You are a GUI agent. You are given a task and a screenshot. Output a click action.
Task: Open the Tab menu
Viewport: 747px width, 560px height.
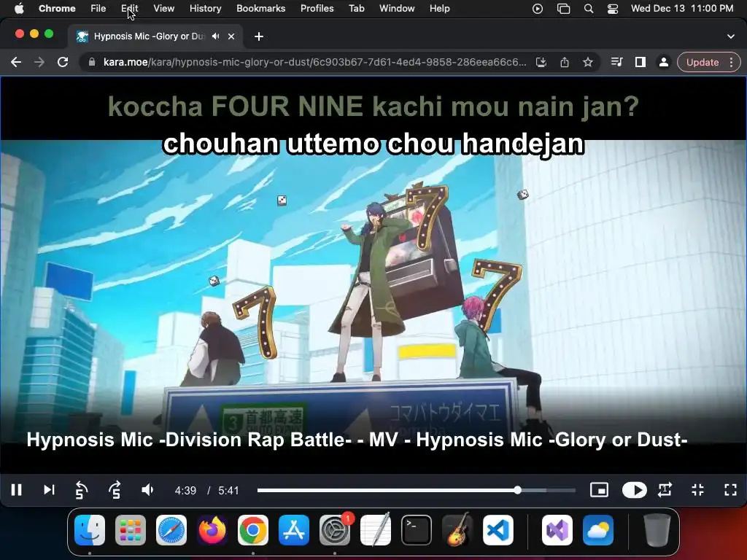coord(356,9)
